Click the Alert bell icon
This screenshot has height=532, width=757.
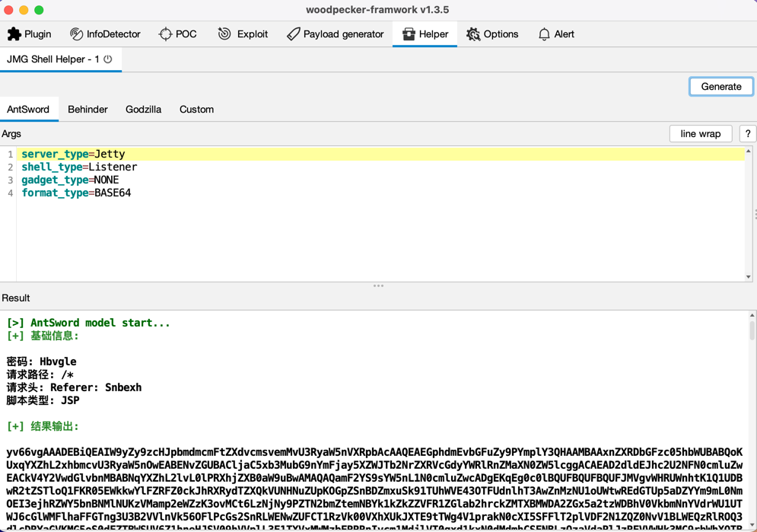544,33
